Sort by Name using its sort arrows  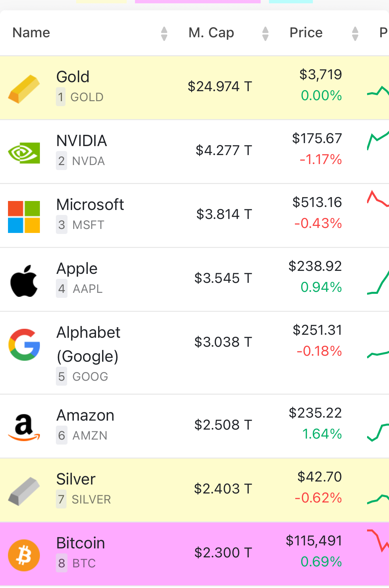coord(164,34)
